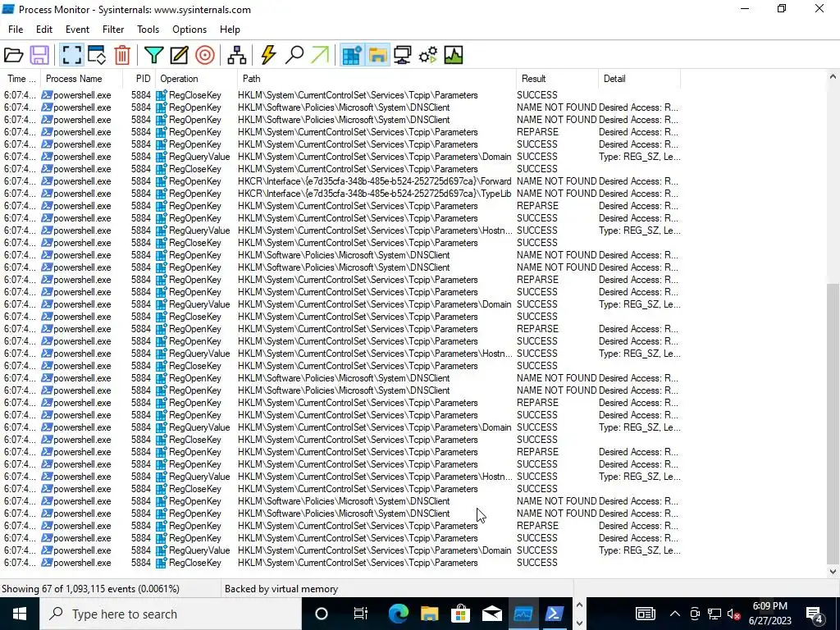
Task: Click the event list scroll up arrow
Action: pos(833,76)
